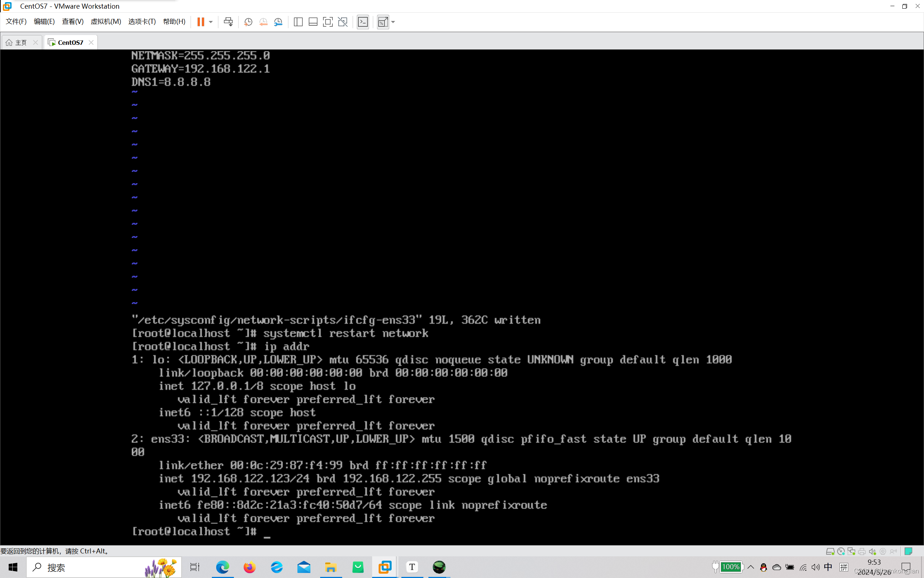Click the printer device status icon
The height and width of the screenshot is (578, 924).
click(862, 551)
